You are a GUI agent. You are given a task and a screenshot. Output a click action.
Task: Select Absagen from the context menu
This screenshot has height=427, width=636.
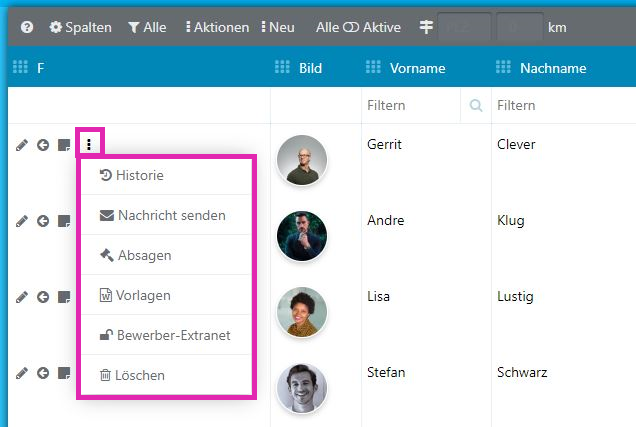136,255
